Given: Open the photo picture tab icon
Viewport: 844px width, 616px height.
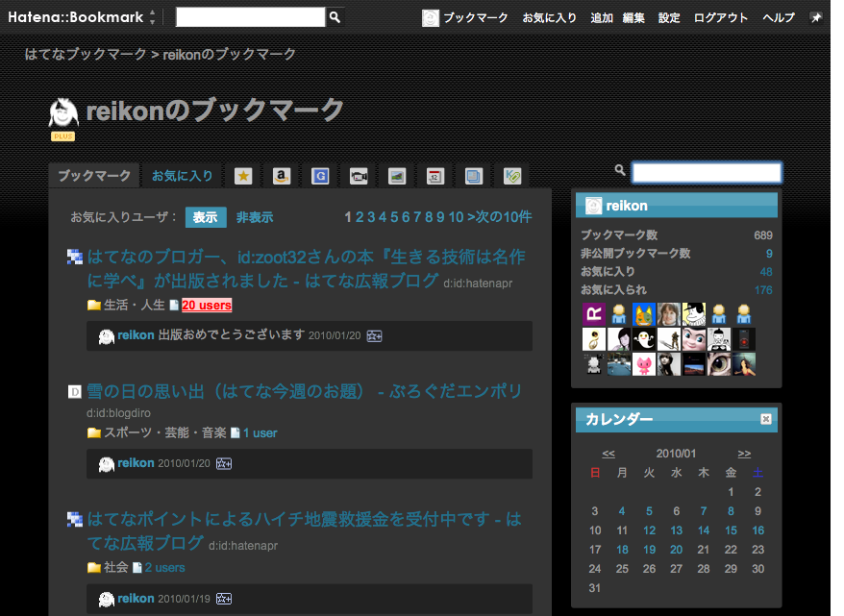Looking at the screenshot, I should (397, 176).
